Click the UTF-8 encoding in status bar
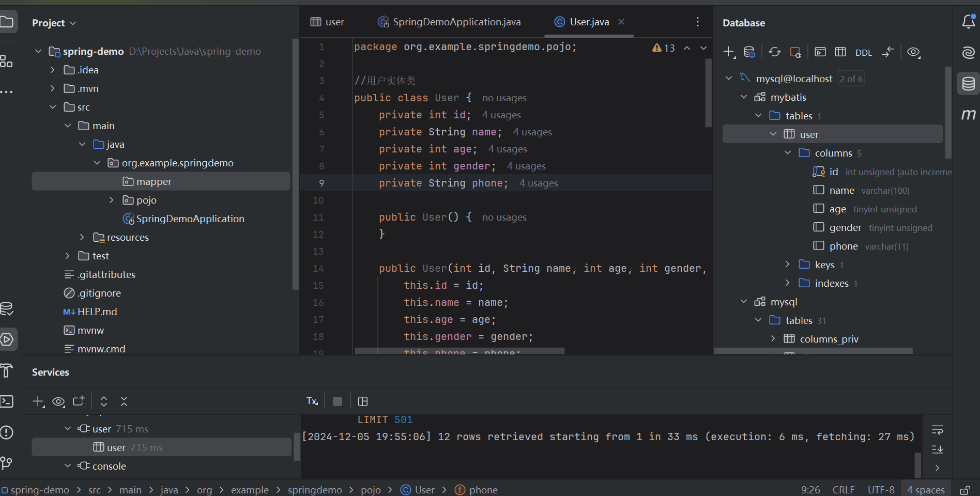The width and height of the screenshot is (980, 496). point(881,490)
